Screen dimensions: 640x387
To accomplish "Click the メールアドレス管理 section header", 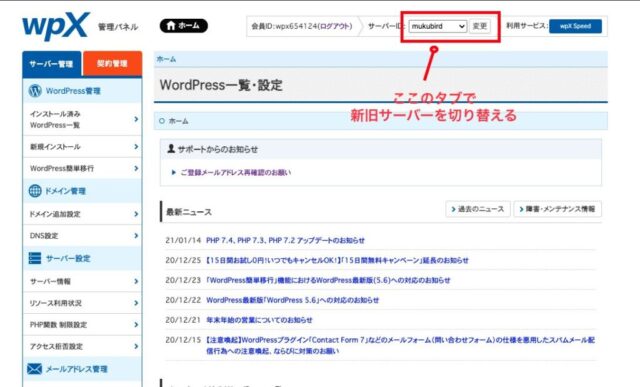I will point(82,369).
